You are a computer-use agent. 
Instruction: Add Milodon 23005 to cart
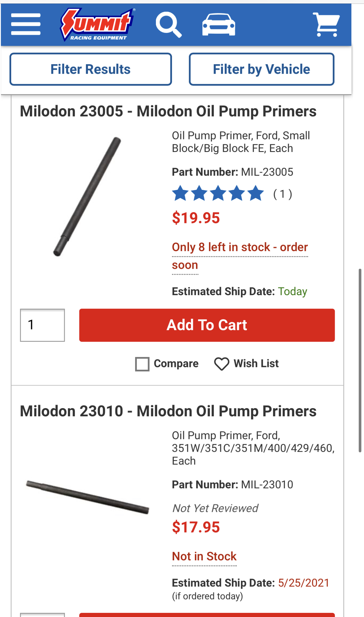[207, 325]
